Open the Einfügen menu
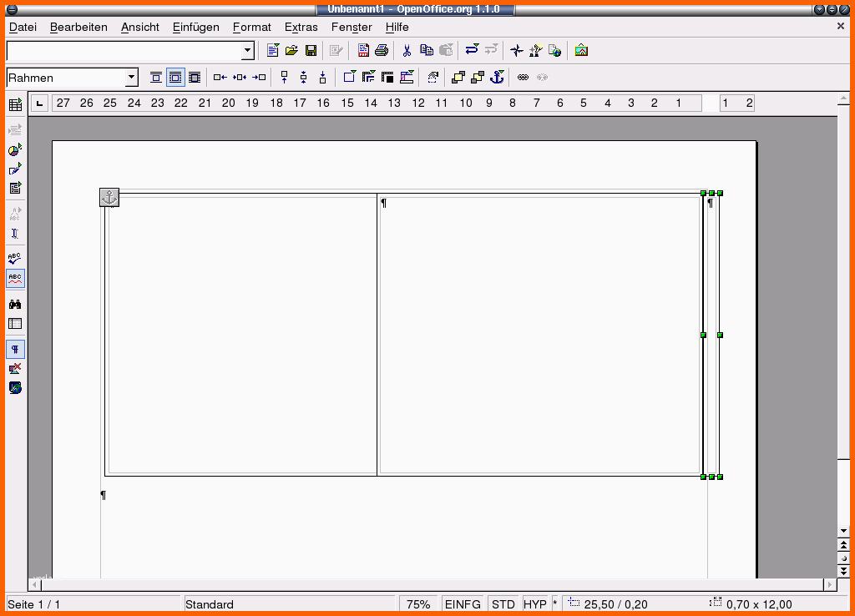The width and height of the screenshot is (855, 616). (x=195, y=28)
